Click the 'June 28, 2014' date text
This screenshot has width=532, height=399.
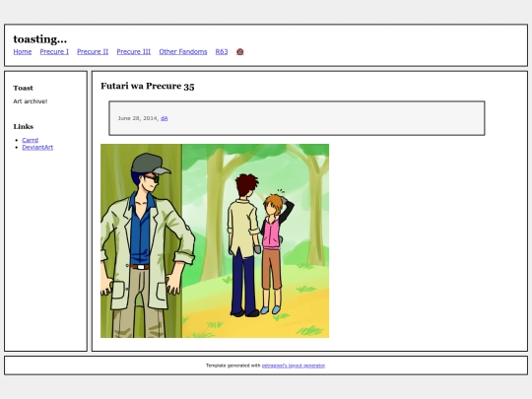(138, 118)
